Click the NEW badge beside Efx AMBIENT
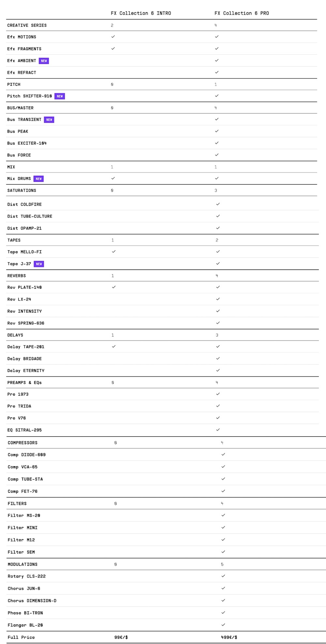Screen dimensions: 326x644 (x=44, y=61)
